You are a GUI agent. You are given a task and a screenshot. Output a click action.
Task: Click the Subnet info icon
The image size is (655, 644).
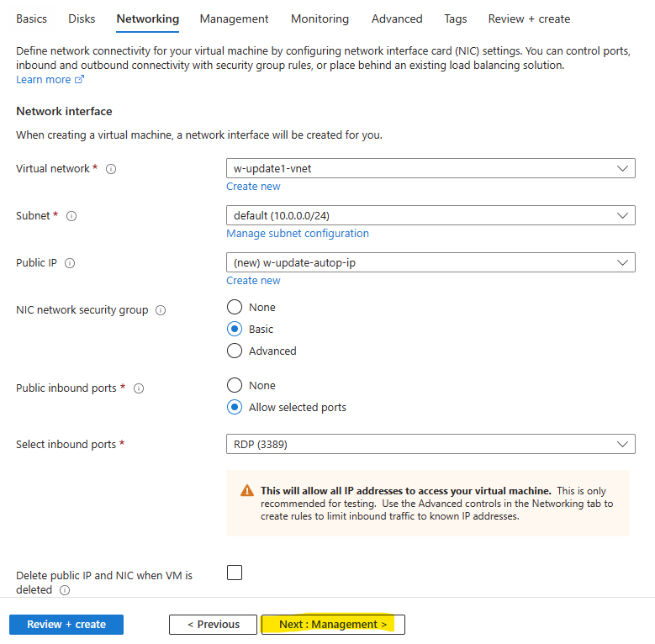click(x=71, y=216)
